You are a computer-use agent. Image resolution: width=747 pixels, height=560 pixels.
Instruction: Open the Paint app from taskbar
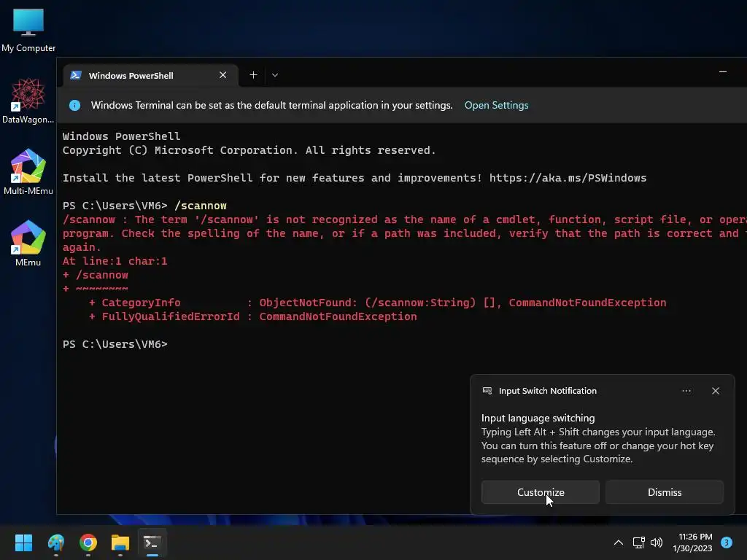coord(55,542)
